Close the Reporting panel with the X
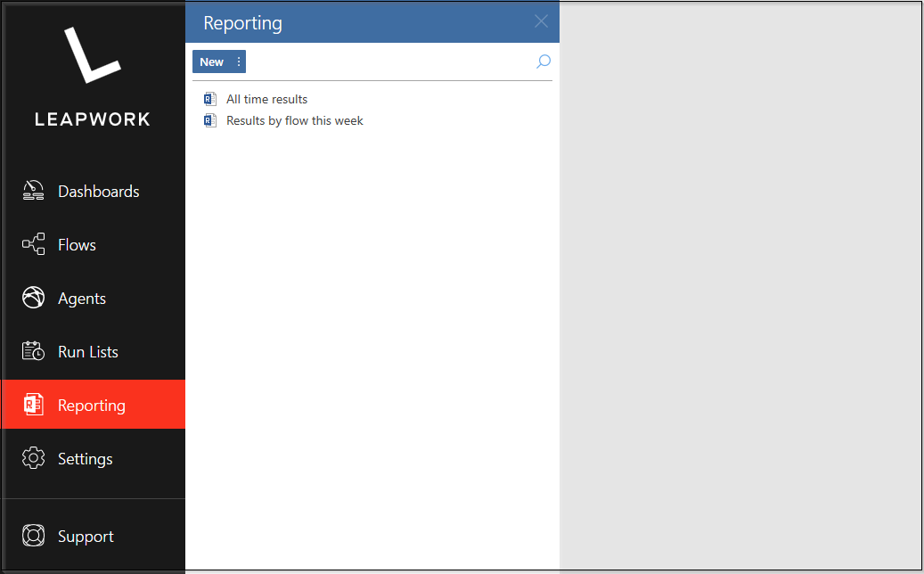This screenshot has width=924, height=574. tap(541, 21)
